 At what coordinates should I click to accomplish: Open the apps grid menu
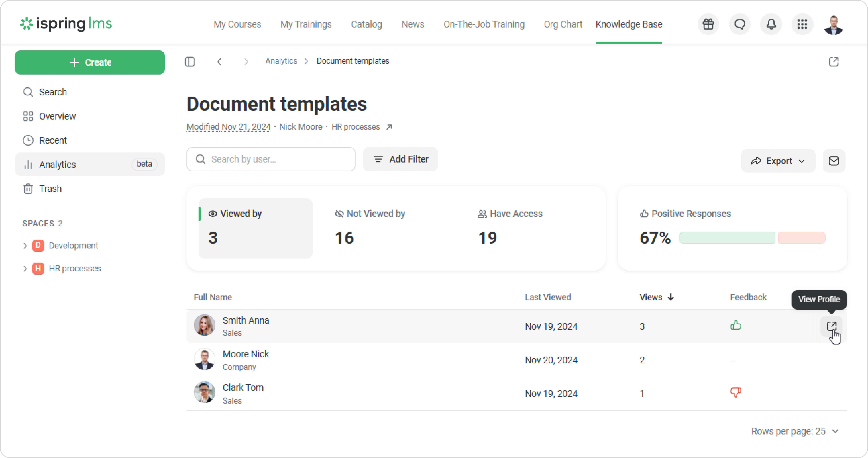tap(802, 24)
